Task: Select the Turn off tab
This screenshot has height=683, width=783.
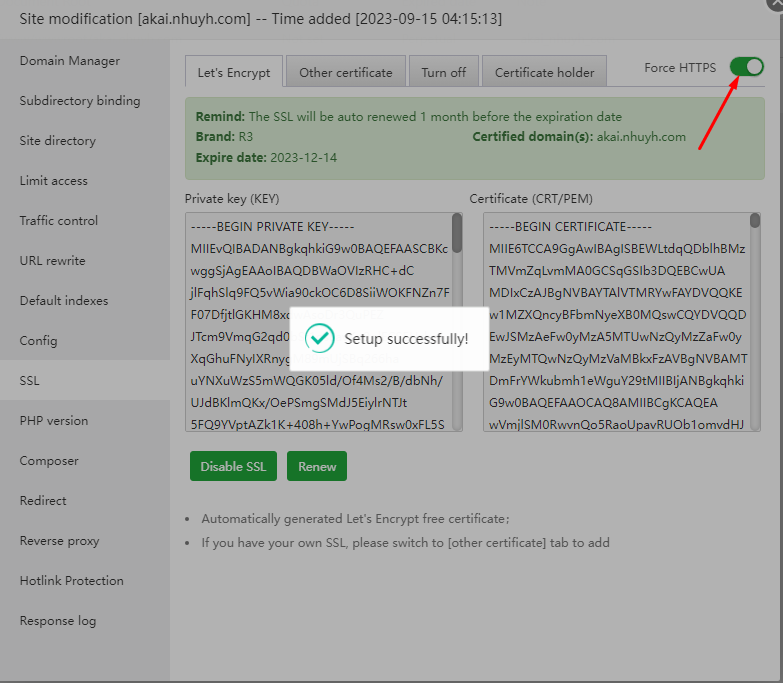Action: click(443, 72)
